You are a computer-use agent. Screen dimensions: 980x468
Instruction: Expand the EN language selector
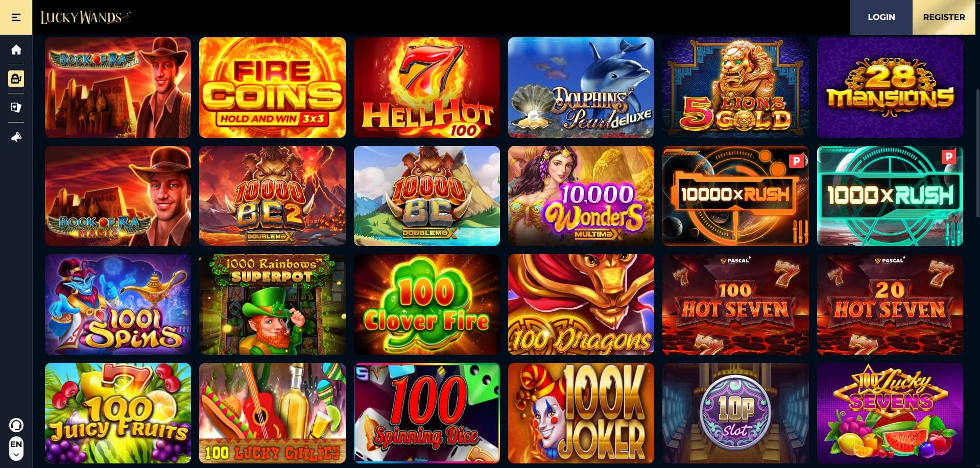pyautogui.click(x=16, y=449)
